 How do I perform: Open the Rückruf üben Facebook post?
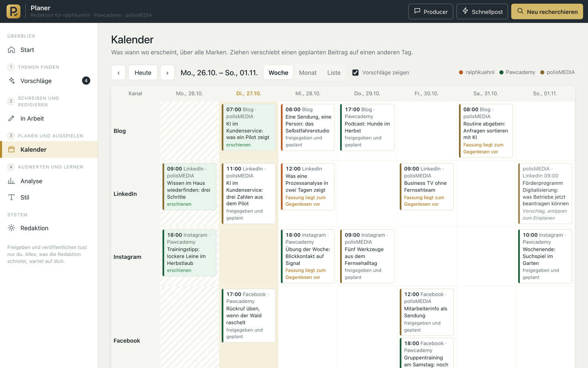(x=248, y=316)
